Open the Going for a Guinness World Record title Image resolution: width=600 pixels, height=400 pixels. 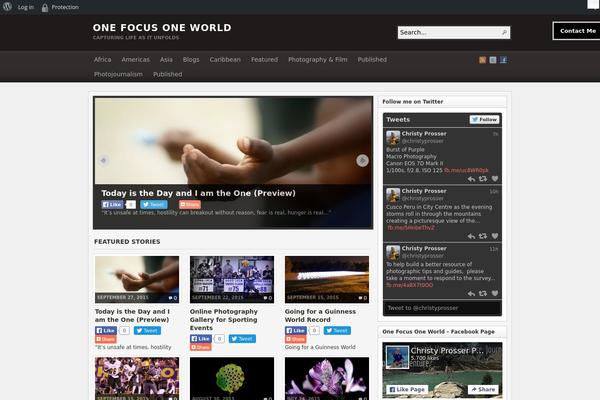point(320,315)
